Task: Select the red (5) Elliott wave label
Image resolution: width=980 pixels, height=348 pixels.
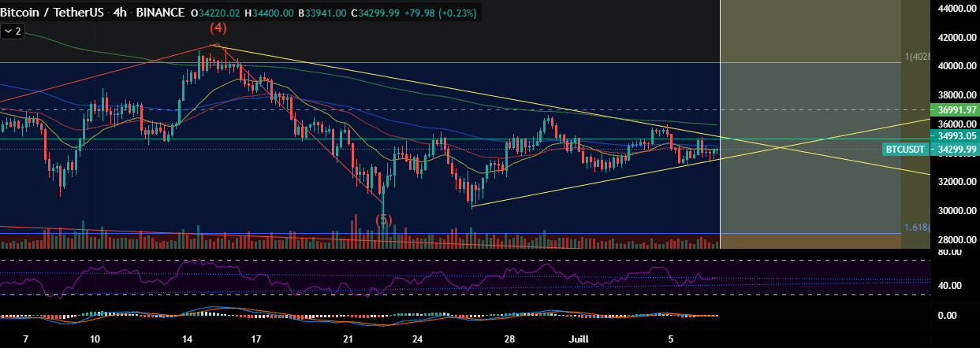Action: point(383,220)
